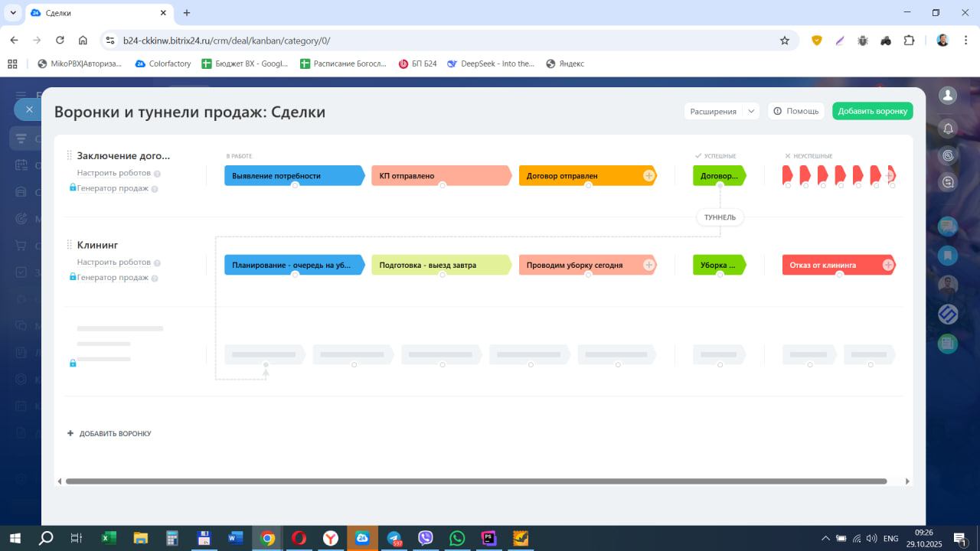The image size is (980, 551).
Task: Click the green Добавить воронку button
Action: (873, 111)
